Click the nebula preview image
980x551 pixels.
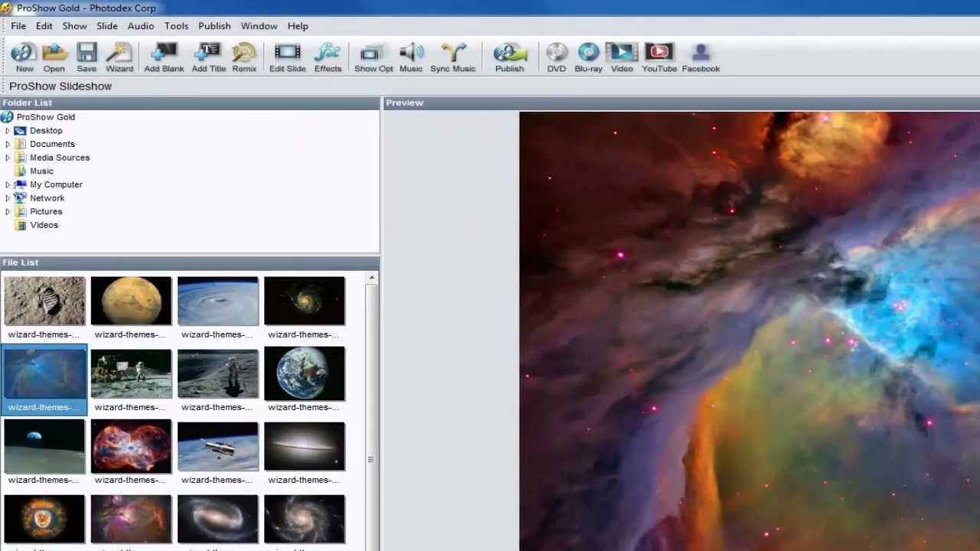point(750,331)
